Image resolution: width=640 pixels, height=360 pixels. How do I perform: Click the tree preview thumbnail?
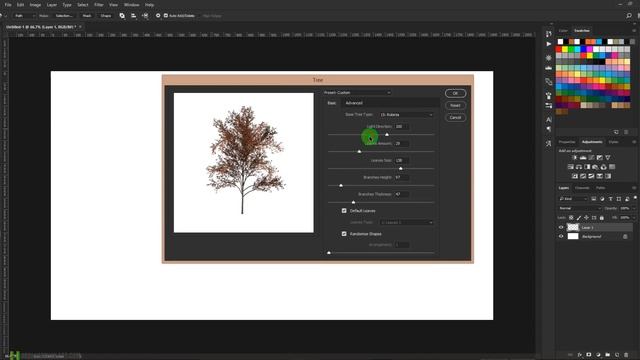click(x=244, y=163)
